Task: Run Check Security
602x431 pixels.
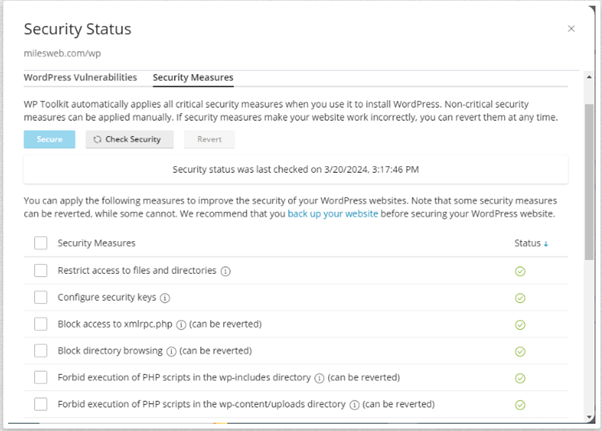Action: [129, 139]
